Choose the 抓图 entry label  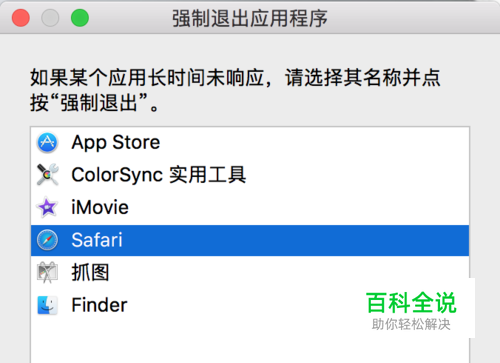[x=90, y=272]
